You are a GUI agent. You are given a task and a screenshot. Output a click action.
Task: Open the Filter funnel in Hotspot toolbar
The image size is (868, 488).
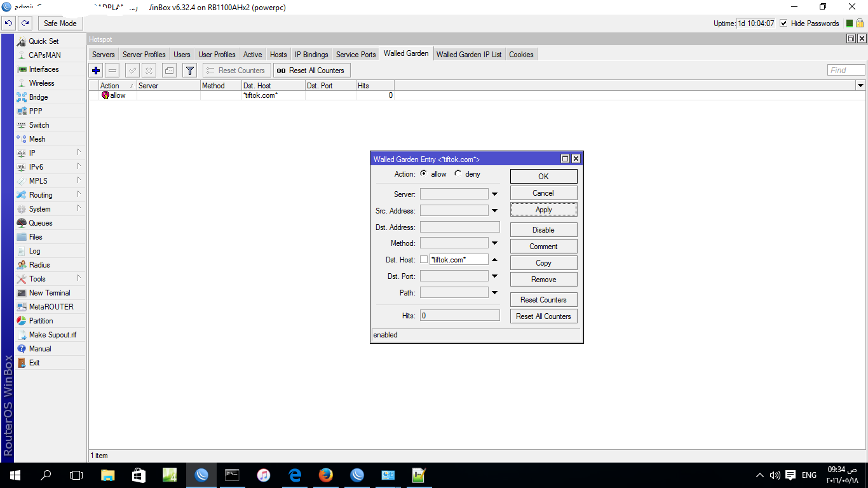tap(189, 71)
